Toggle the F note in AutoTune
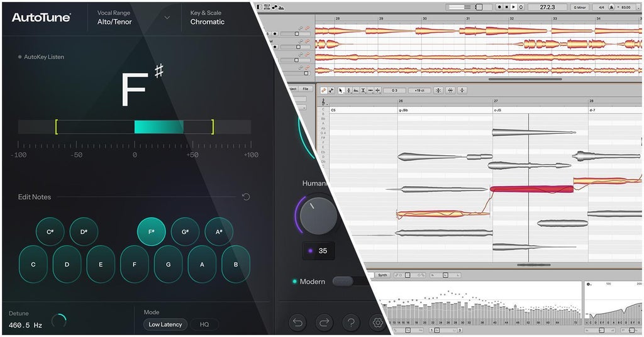 click(135, 264)
